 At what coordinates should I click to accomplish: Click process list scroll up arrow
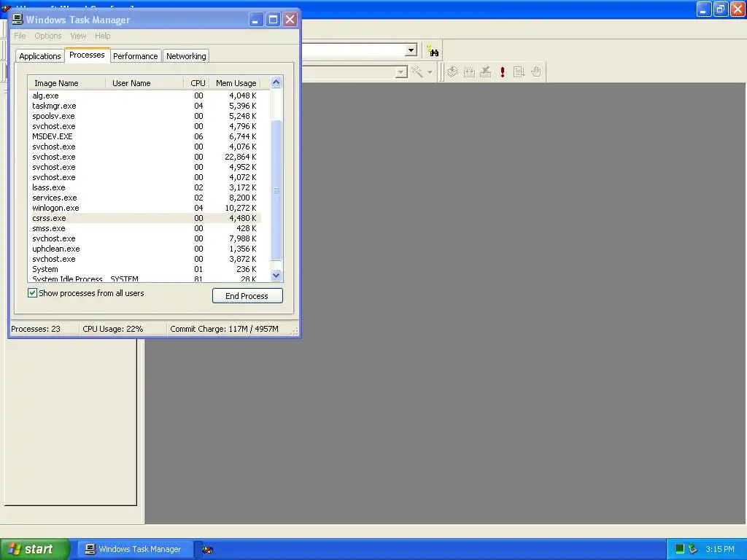coord(276,82)
